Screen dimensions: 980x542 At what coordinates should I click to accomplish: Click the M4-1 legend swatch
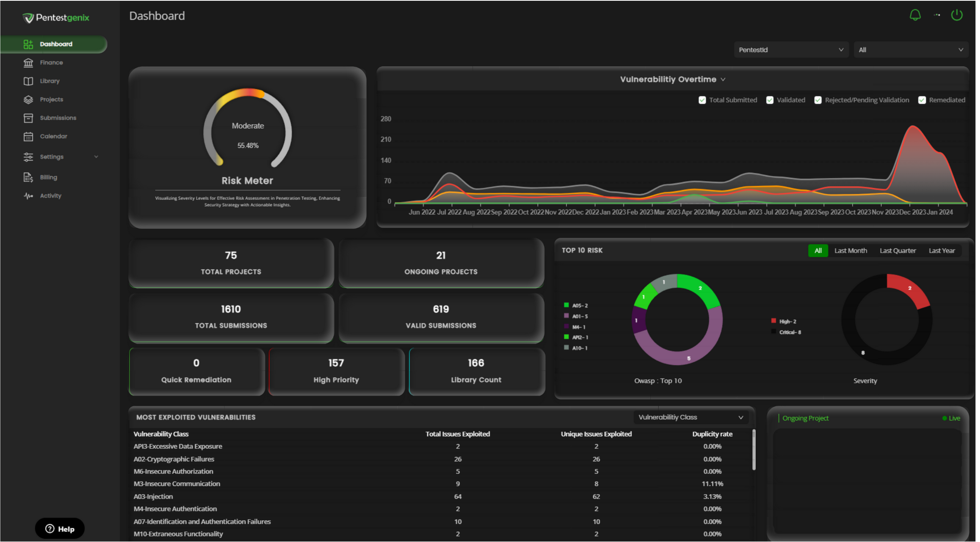566,327
